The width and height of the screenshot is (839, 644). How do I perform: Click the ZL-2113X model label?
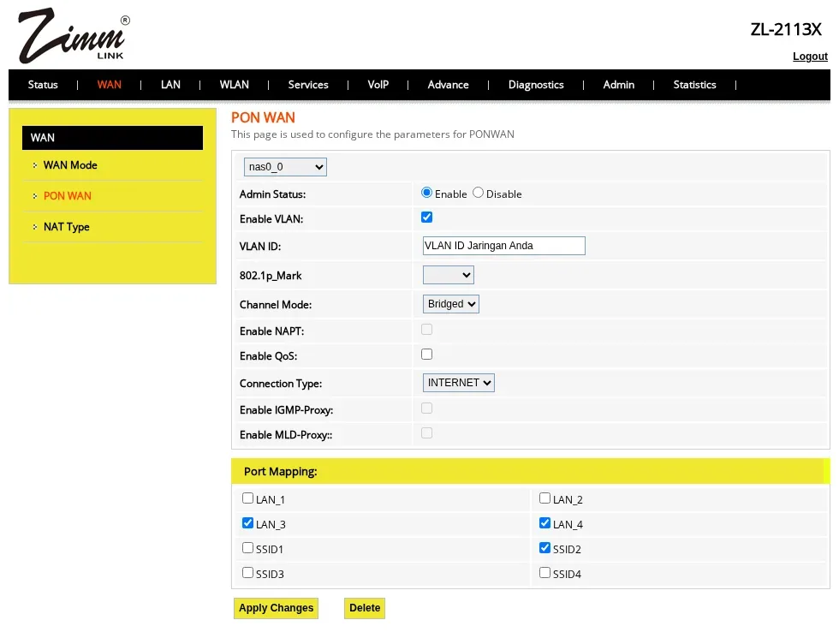786,29
